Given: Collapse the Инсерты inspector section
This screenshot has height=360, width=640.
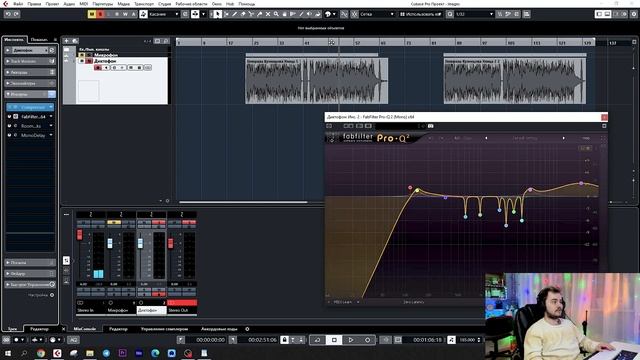Looking at the screenshot, I should pos(30,94).
